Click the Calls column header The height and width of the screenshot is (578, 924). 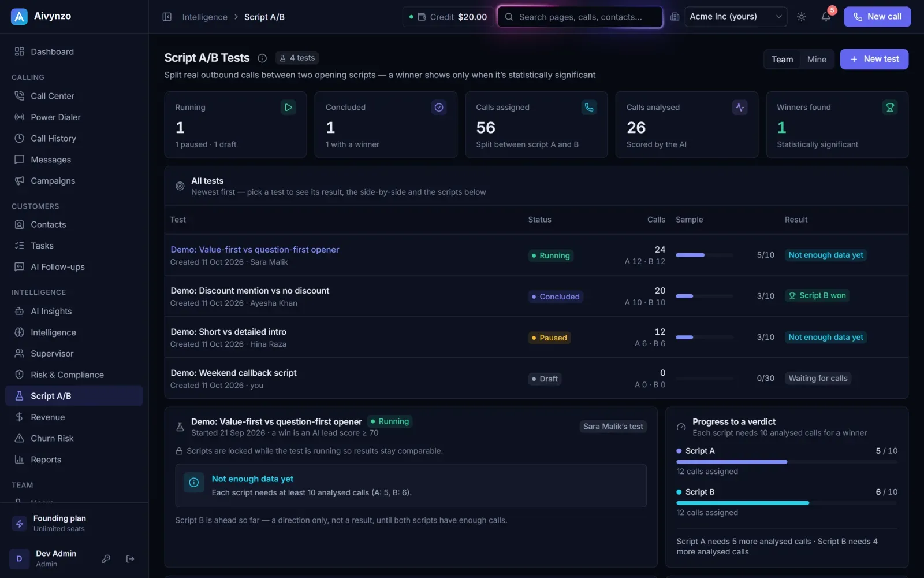pos(656,220)
